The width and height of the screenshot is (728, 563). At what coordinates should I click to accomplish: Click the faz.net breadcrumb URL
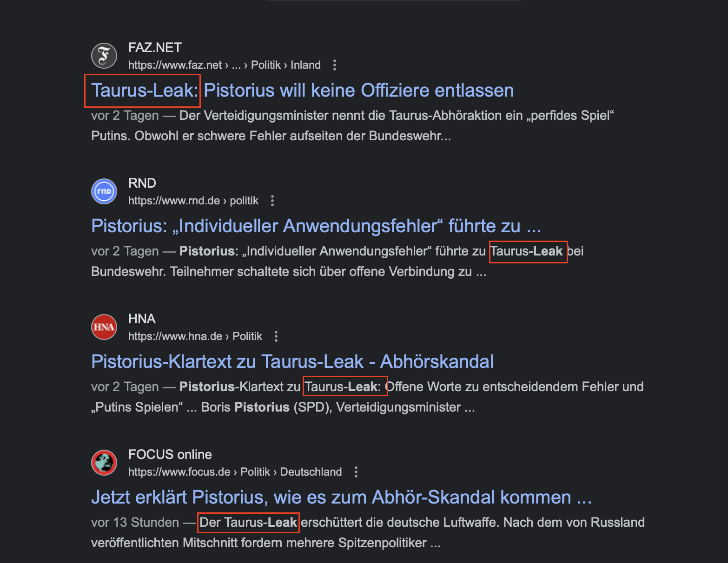[225, 65]
